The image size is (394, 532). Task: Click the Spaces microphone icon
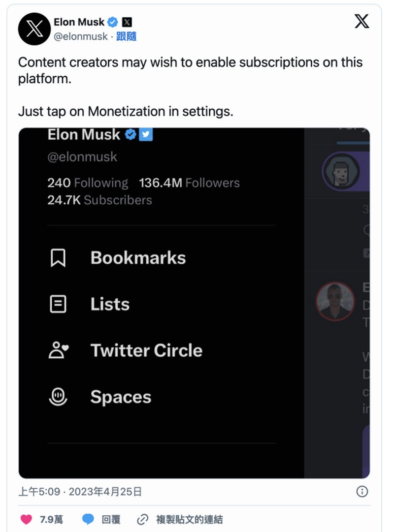pyautogui.click(x=58, y=397)
